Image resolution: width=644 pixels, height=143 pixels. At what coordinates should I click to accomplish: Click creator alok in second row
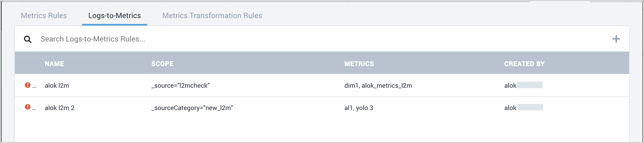click(x=510, y=108)
